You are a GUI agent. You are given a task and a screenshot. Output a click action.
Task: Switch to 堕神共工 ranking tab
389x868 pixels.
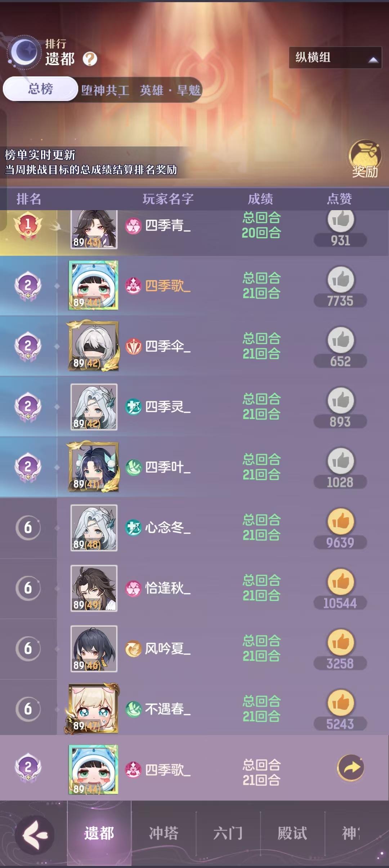coord(105,90)
